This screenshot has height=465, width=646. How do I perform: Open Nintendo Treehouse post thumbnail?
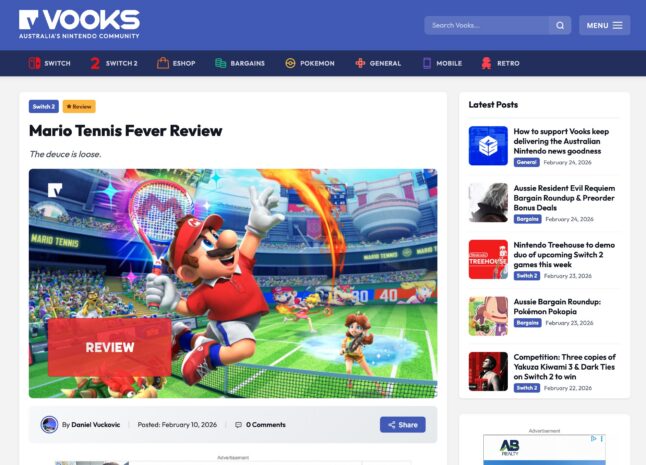pos(488,259)
